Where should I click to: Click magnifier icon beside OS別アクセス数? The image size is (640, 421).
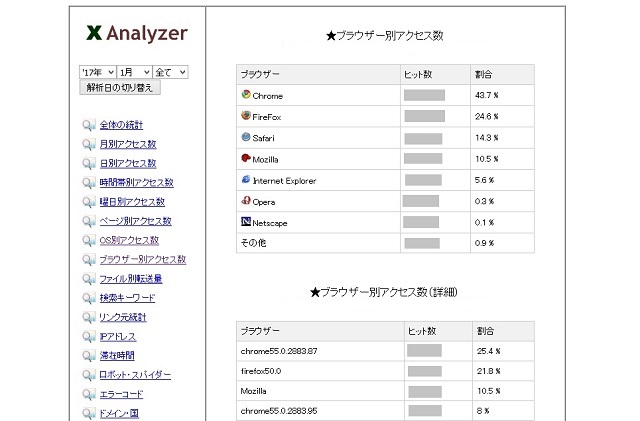point(89,240)
